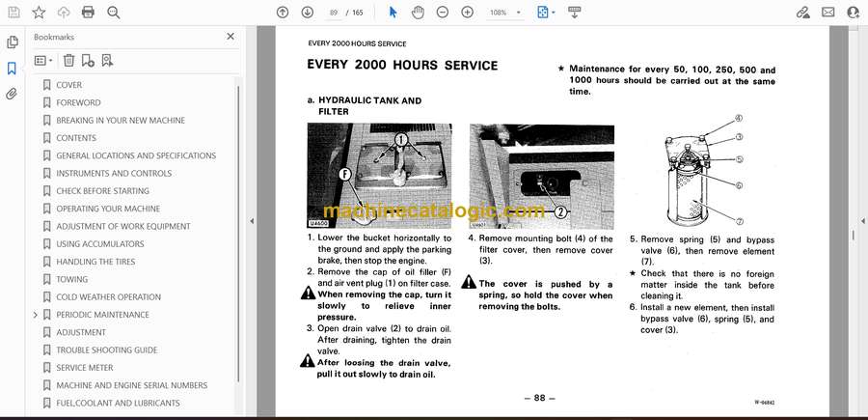Open the attachments paperclip panel

[x=12, y=94]
